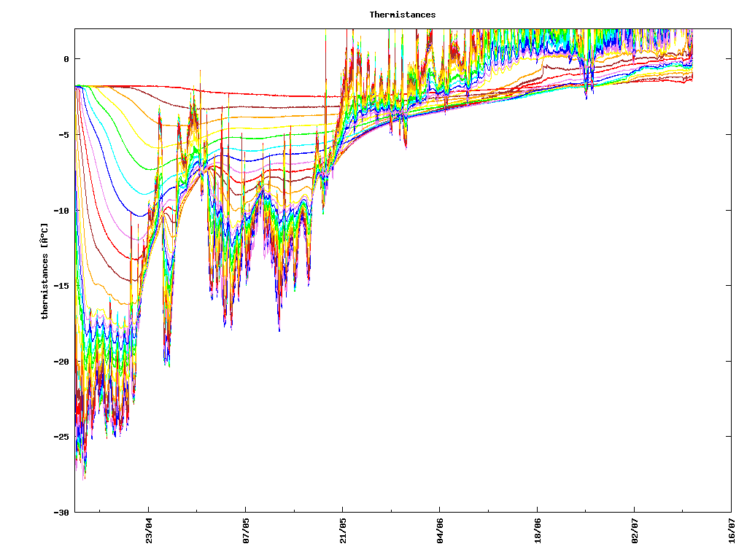Click the 16/07 date tick label

(x=732, y=531)
